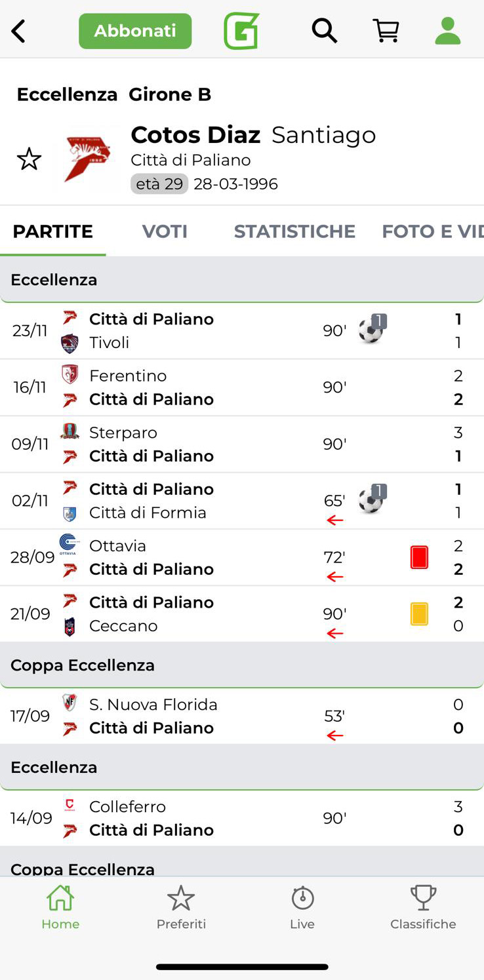Open the Live stopwatch icon

click(x=302, y=907)
